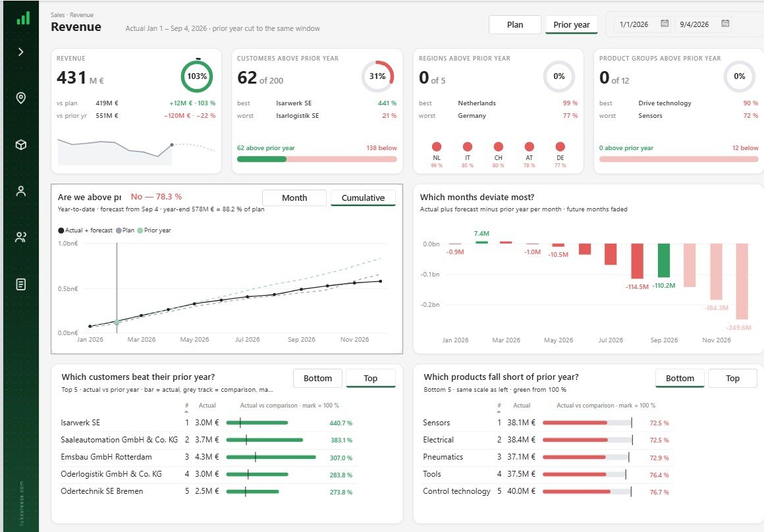Screen dimensions: 764x532
Task: Click the customers above prior year progress bar
Action: point(317,159)
